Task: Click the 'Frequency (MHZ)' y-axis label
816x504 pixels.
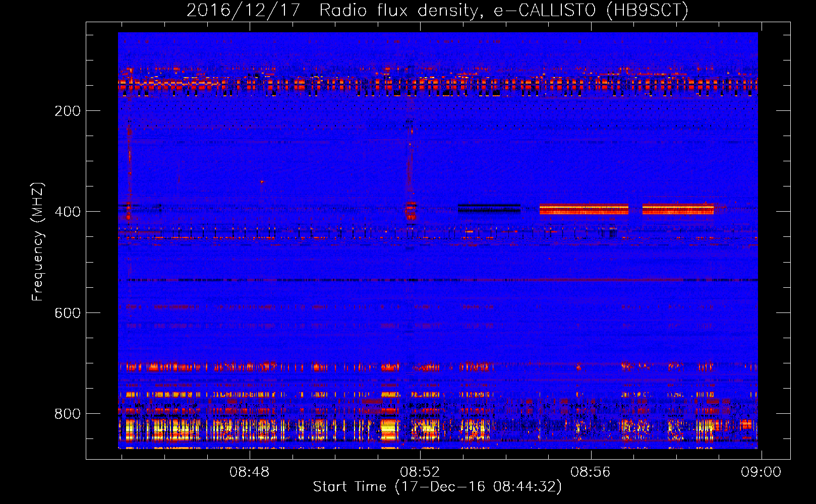Action: point(38,242)
